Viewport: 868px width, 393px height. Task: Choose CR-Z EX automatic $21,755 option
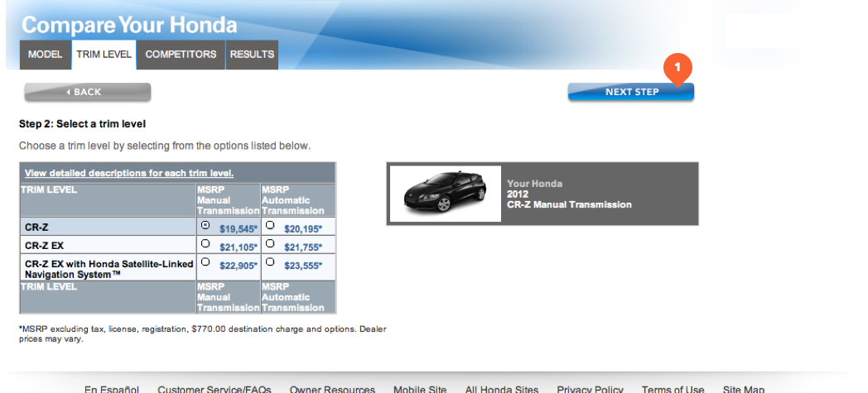click(x=270, y=244)
